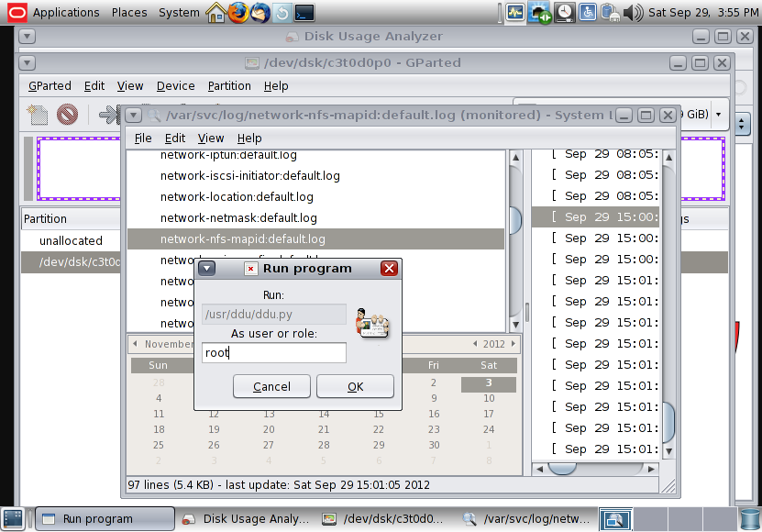Click the 'As user or role' root input field
762x532 pixels.
[x=274, y=352]
